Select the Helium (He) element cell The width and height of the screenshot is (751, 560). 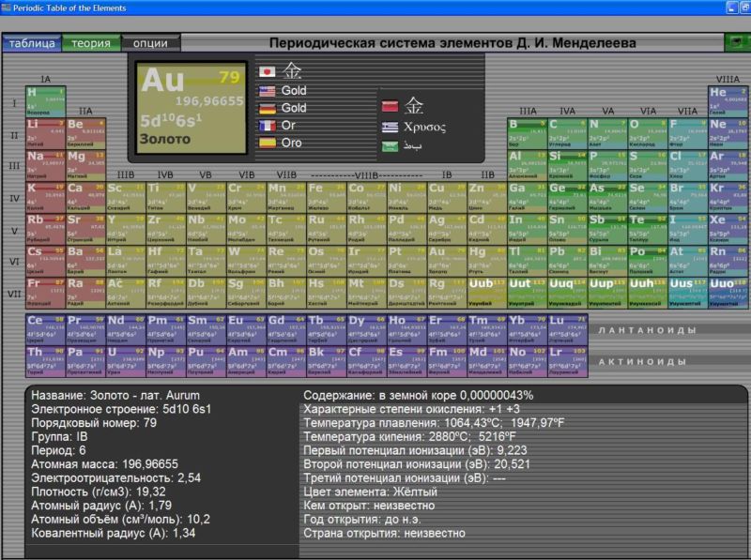[x=728, y=101]
